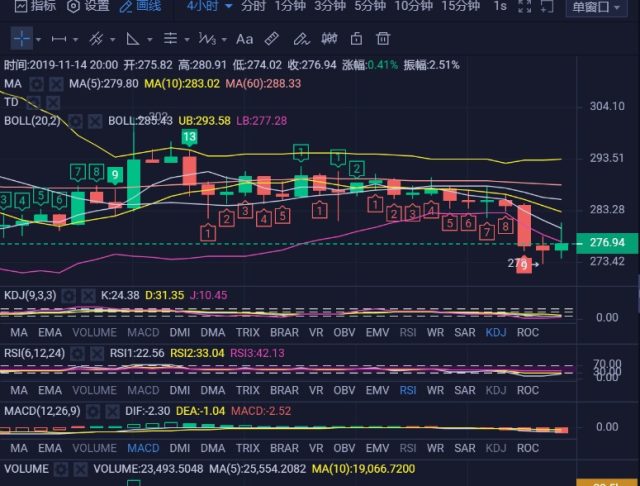Click the green TD 9 marker
This screenshot has height=486, width=640.
coord(115,175)
